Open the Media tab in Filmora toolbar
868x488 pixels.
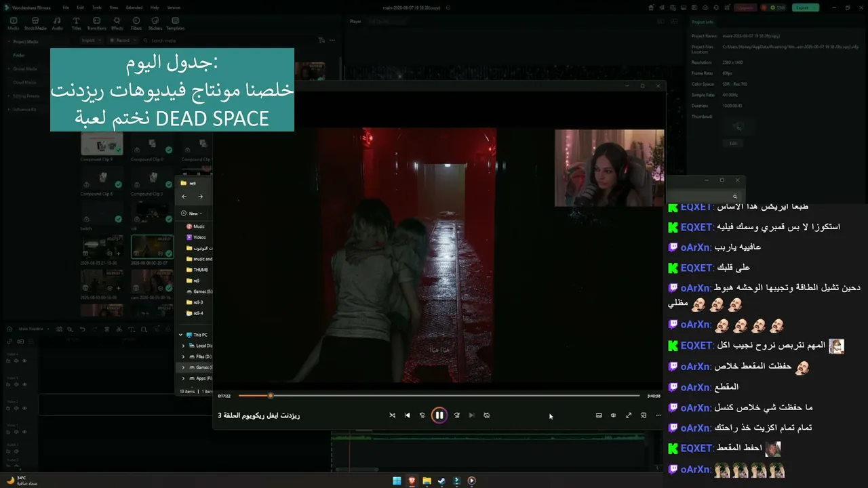13,24
